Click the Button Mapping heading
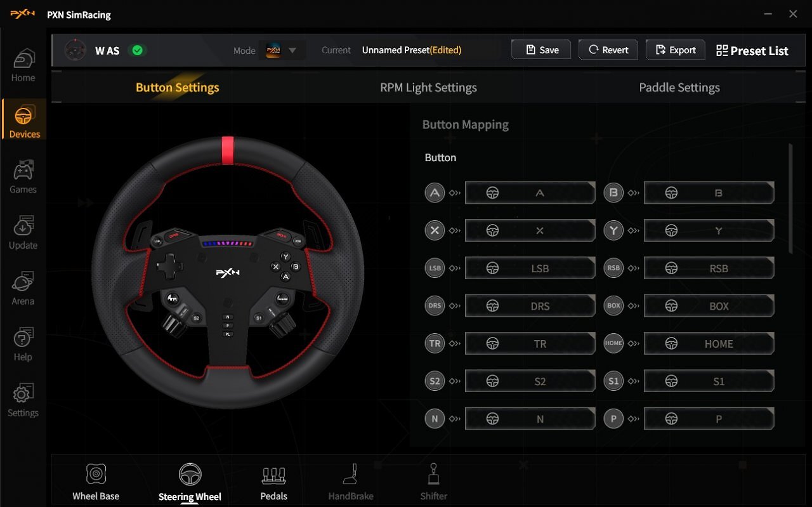The width and height of the screenshot is (812, 507). [x=466, y=124]
